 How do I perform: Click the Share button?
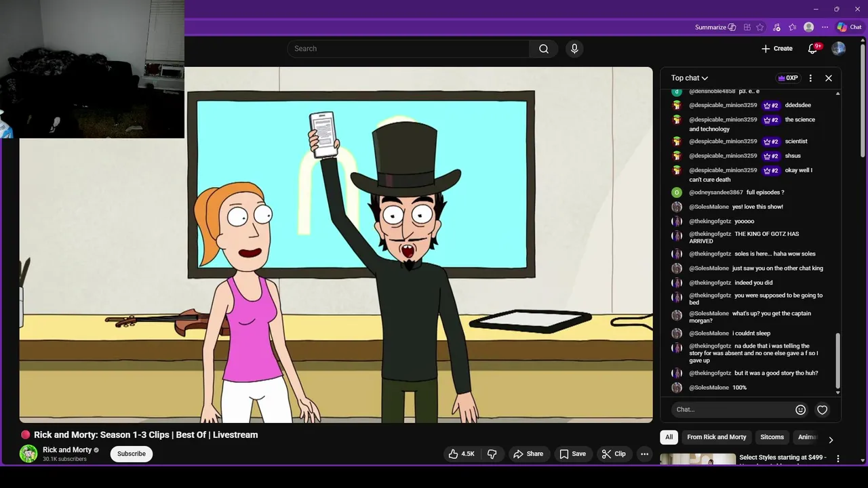pos(528,454)
